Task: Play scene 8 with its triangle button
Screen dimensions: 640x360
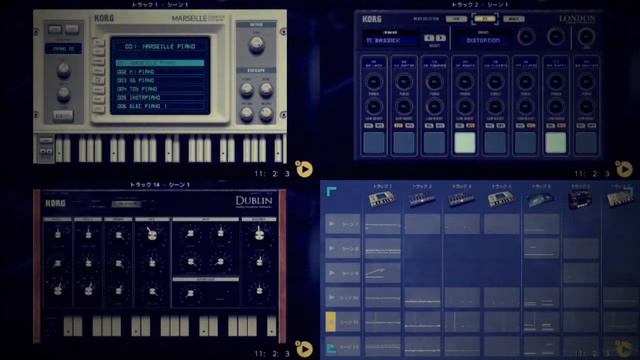Action: tap(332, 248)
